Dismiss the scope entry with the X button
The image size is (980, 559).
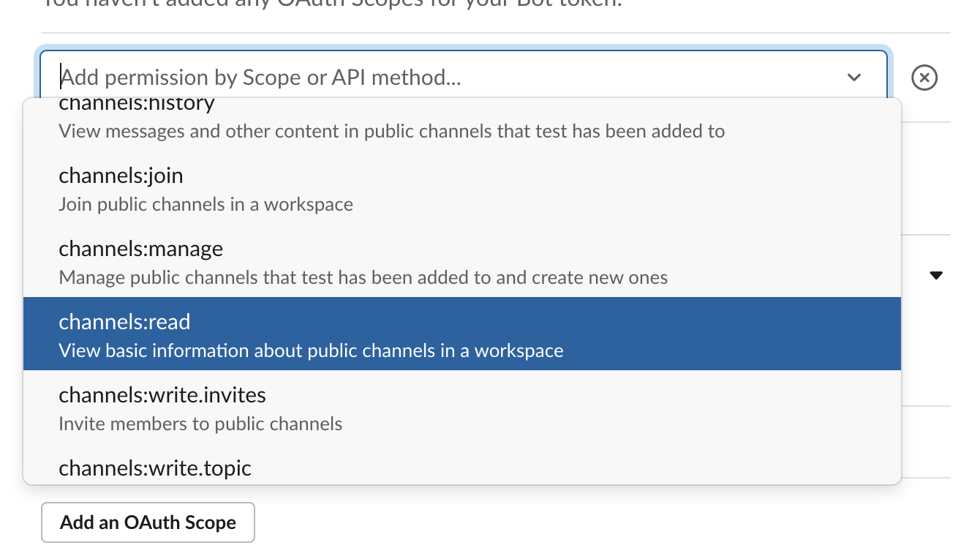[x=924, y=78]
